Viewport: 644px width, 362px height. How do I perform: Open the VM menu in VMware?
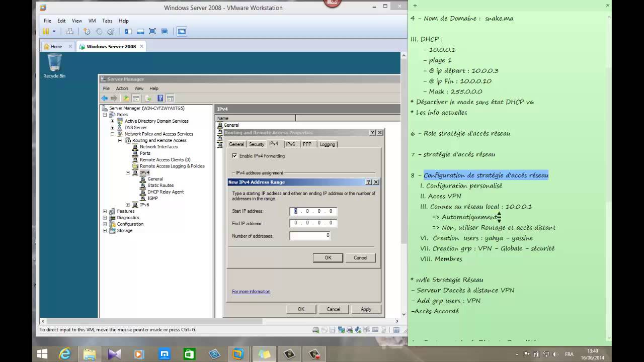coord(92,21)
